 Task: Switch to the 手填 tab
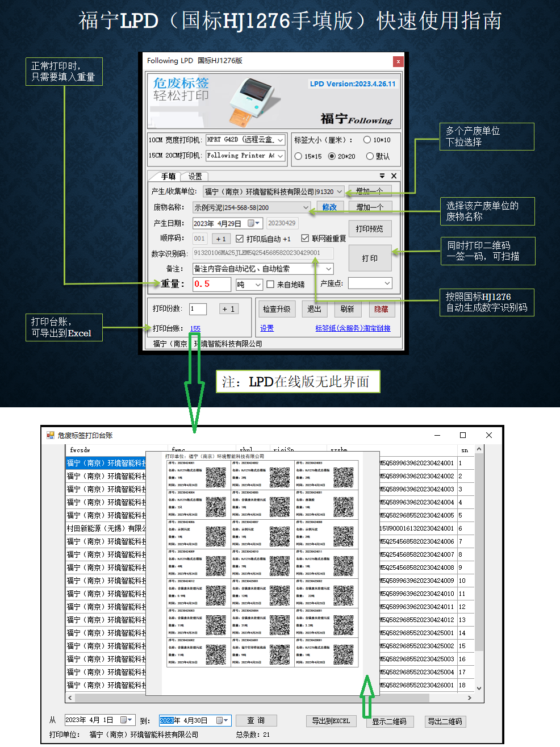[x=168, y=177]
